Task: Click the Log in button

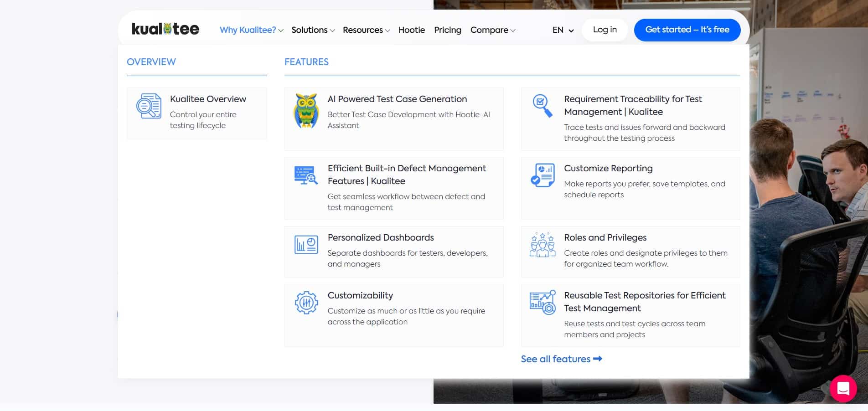Action: click(x=605, y=30)
